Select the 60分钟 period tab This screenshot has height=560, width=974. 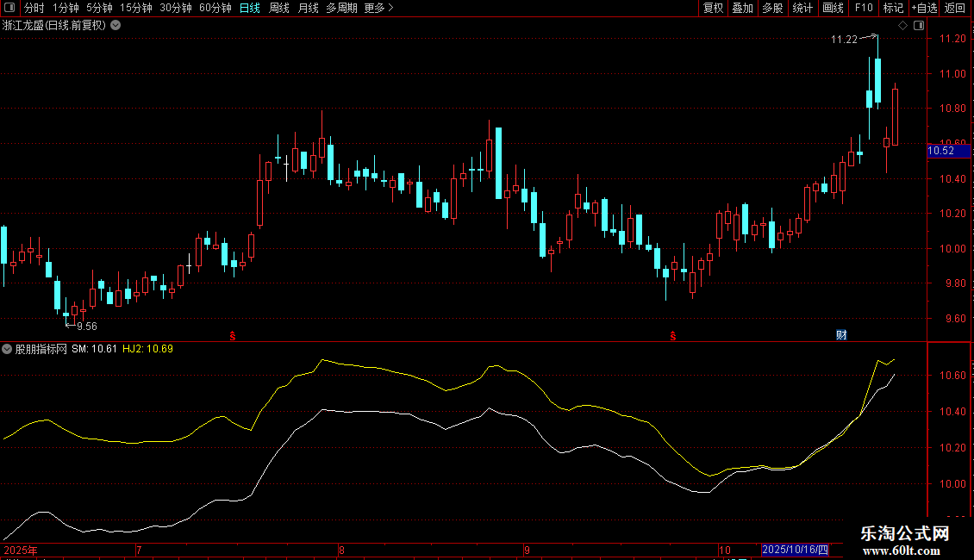[x=215, y=8]
